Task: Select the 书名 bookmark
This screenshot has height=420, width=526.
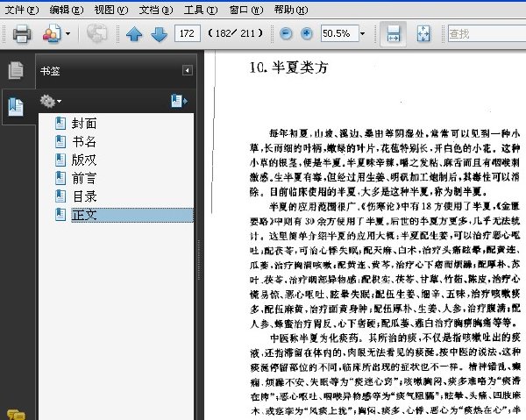Action: (84, 142)
